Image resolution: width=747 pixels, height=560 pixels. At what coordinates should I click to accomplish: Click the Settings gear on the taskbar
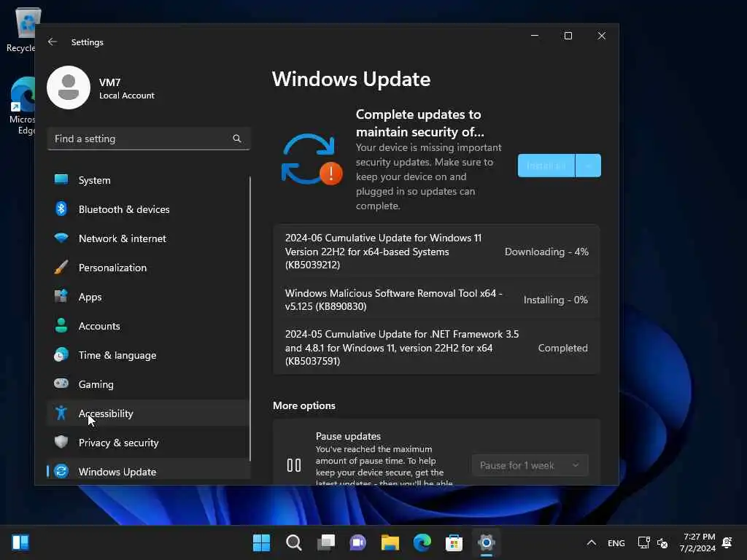(x=487, y=542)
